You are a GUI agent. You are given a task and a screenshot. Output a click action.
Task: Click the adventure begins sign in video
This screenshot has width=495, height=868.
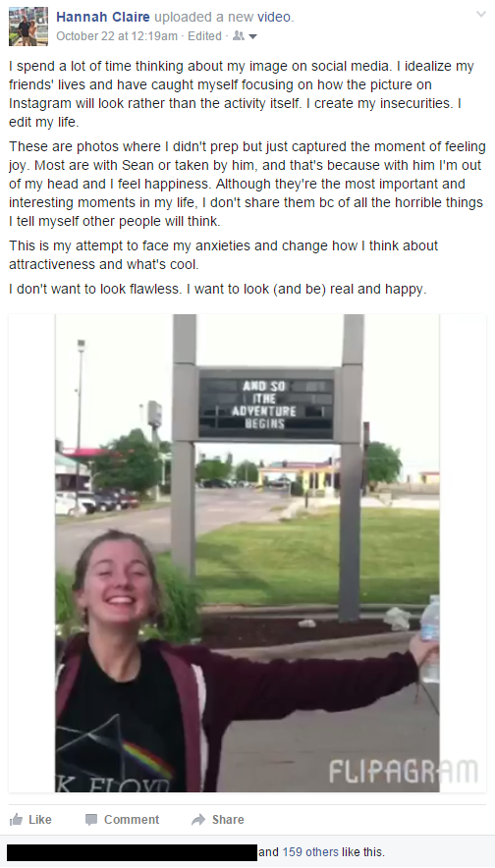tap(266, 406)
